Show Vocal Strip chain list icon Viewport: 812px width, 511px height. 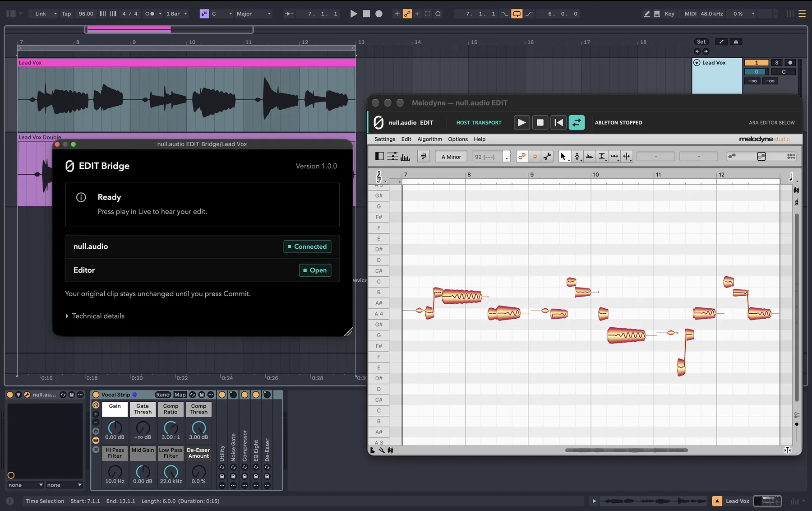coord(96,450)
